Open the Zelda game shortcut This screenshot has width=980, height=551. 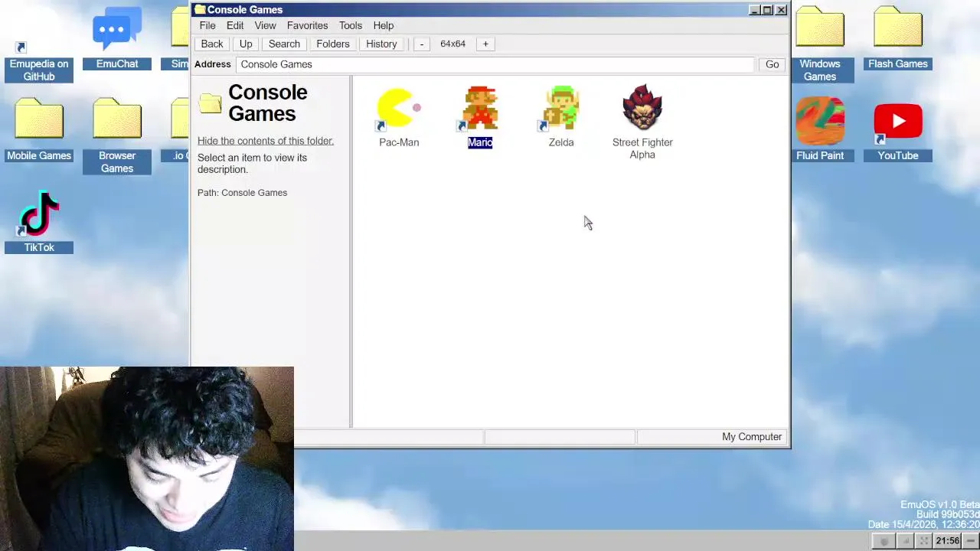[561, 116]
